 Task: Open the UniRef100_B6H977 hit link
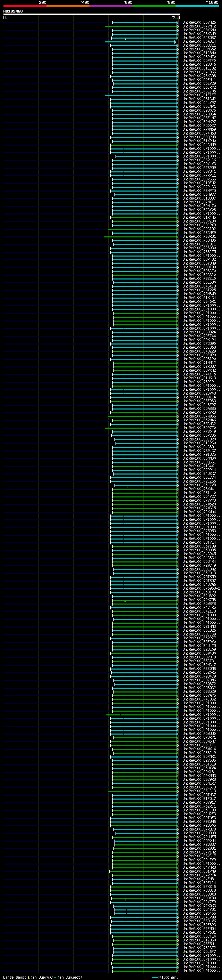click(199, 194)
